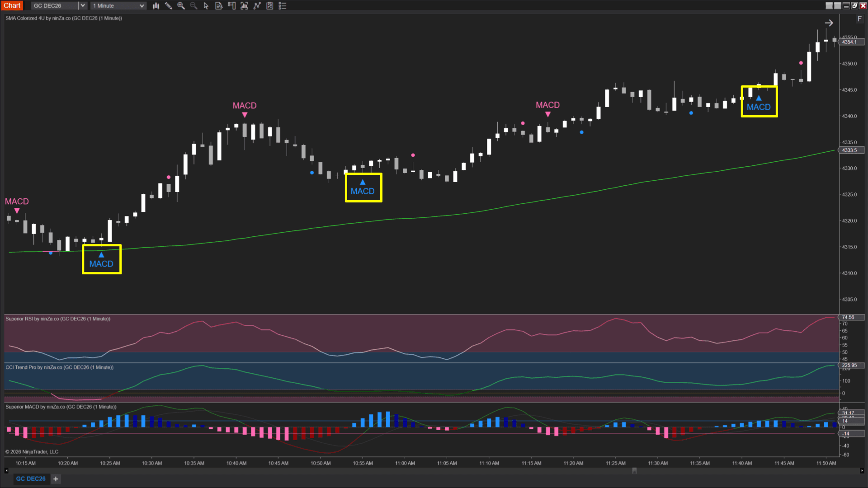Image resolution: width=868 pixels, height=488 pixels.
Task: Select the pink MACD signal near 11:15 AM
Action: [x=548, y=108]
